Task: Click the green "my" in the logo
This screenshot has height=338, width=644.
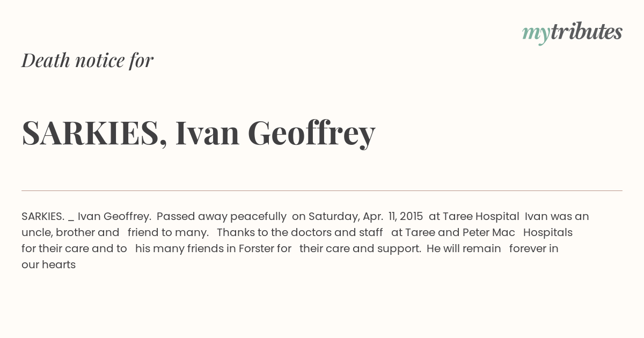Action: point(536,35)
